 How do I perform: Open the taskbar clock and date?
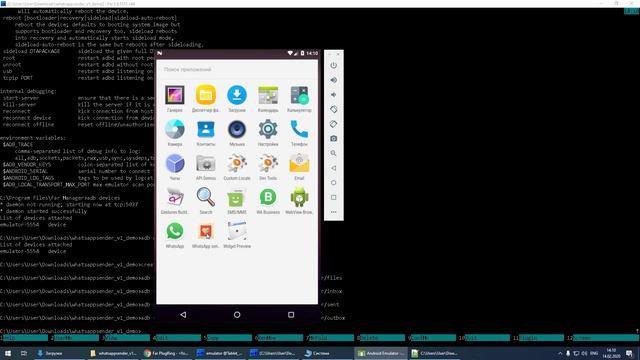click(x=611, y=353)
